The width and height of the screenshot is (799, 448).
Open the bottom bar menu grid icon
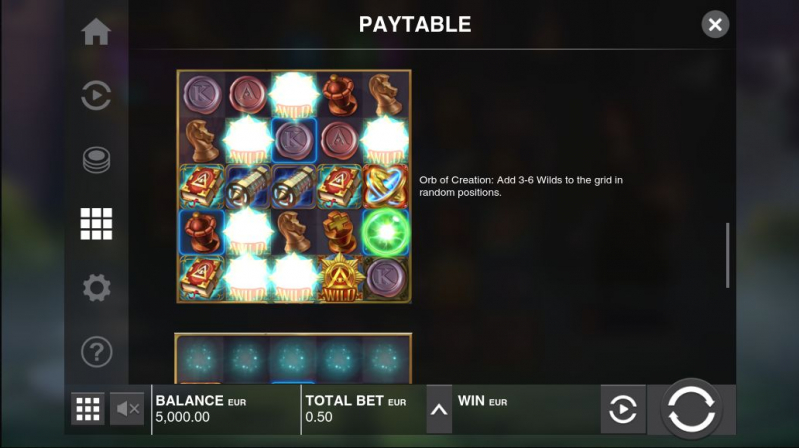click(88, 409)
